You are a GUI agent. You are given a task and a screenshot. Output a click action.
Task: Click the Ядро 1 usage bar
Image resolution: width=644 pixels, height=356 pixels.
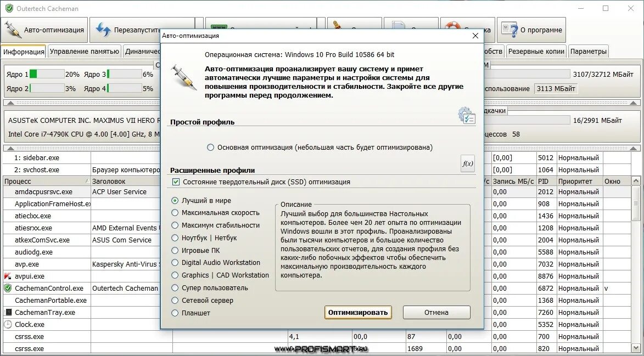[47, 74]
